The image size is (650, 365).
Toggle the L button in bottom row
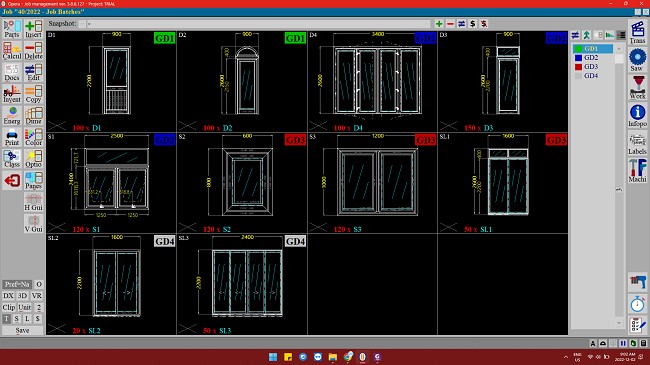pyautogui.click(x=27, y=319)
